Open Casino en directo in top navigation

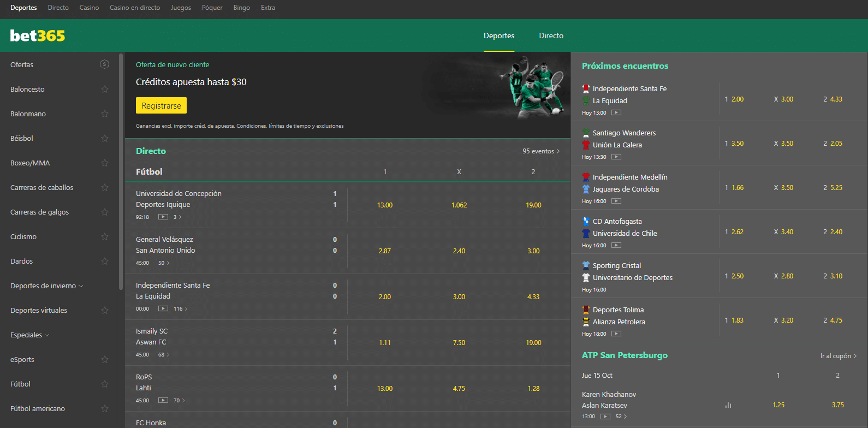(135, 8)
